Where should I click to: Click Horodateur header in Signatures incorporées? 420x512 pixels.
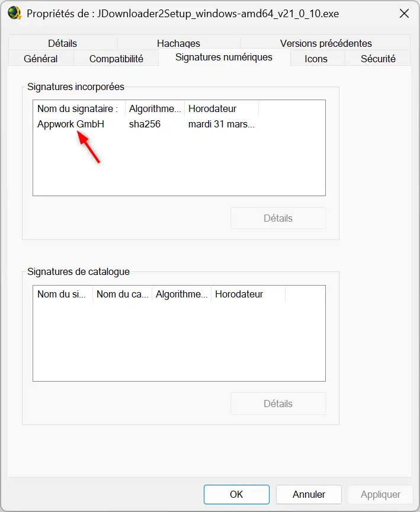tap(222, 108)
